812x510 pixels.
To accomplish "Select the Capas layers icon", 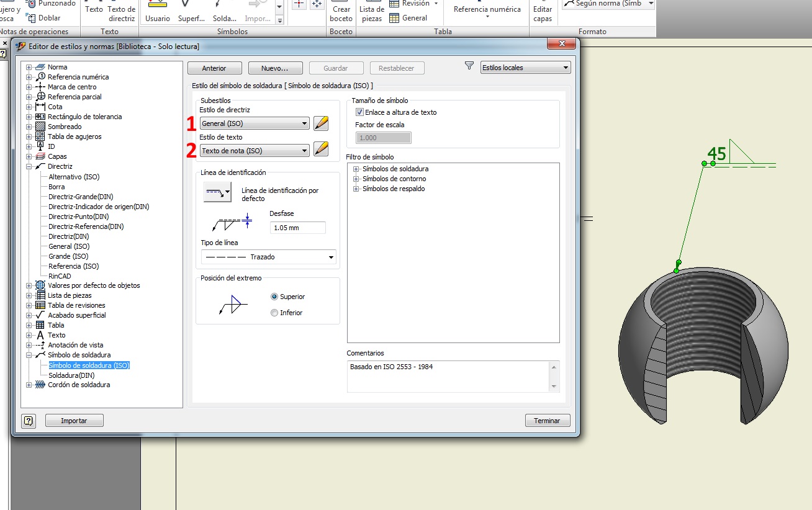I will point(40,156).
